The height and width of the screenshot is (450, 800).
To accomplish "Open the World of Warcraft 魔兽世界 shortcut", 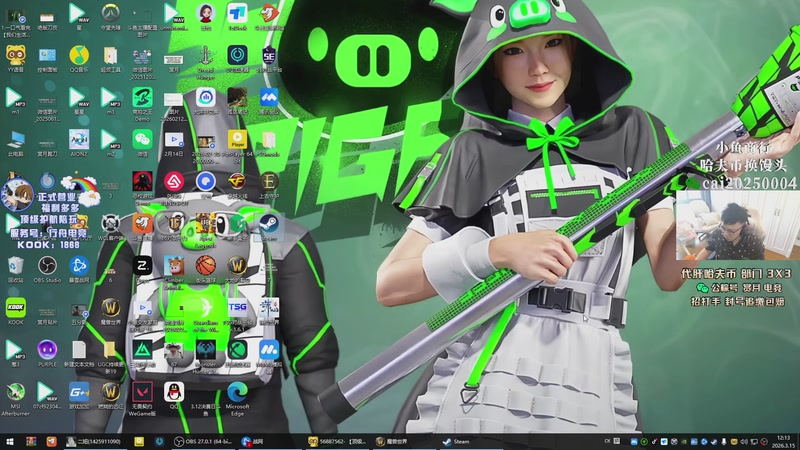I will (x=110, y=311).
